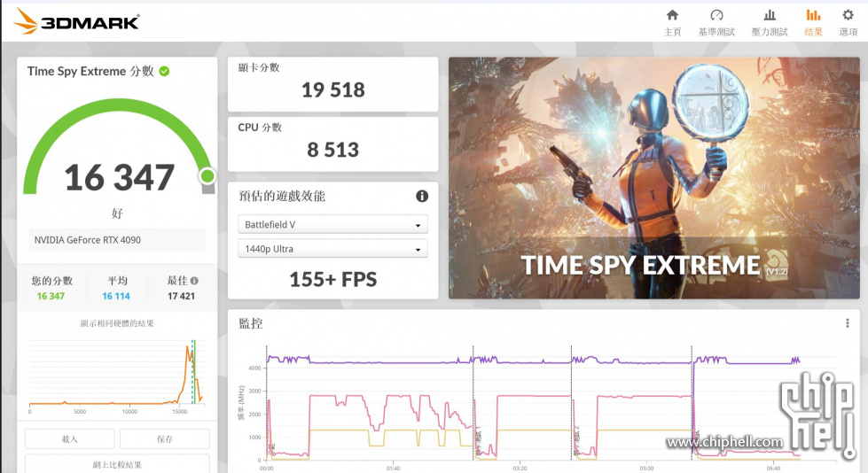Click the 01:40 time axis label
This screenshot has width=868, height=473.
point(393,468)
